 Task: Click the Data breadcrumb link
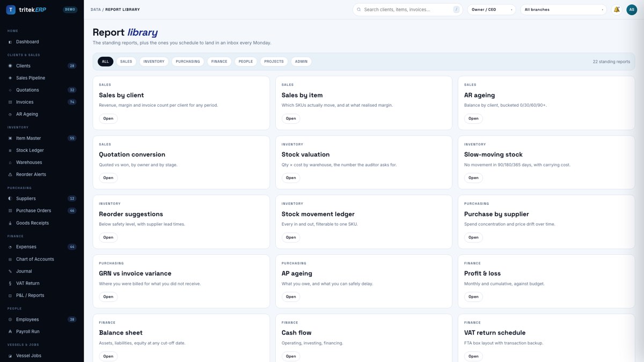click(96, 10)
